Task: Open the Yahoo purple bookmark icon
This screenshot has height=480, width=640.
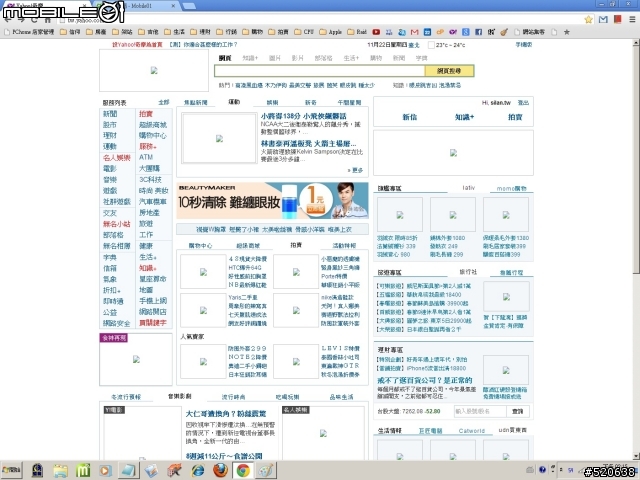Action: [x=453, y=32]
